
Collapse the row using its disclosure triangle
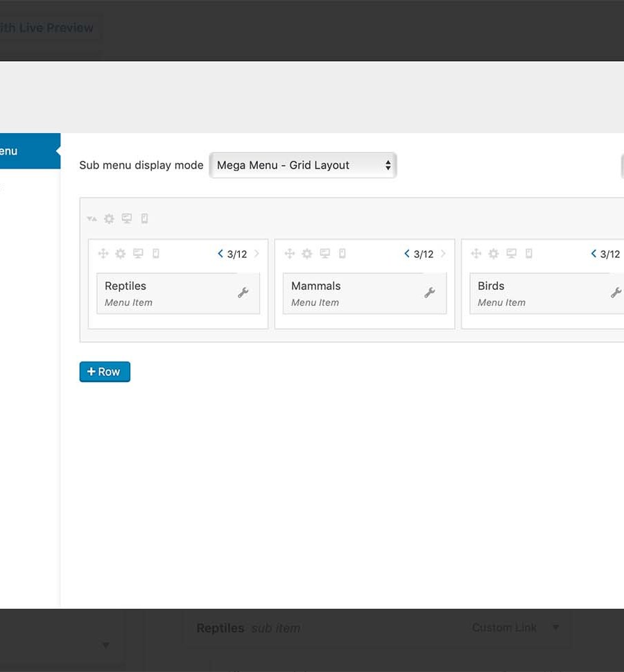[91, 218]
